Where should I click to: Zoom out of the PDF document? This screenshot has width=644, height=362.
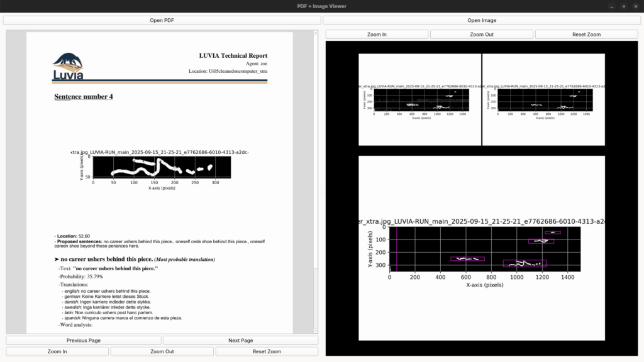click(x=162, y=351)
